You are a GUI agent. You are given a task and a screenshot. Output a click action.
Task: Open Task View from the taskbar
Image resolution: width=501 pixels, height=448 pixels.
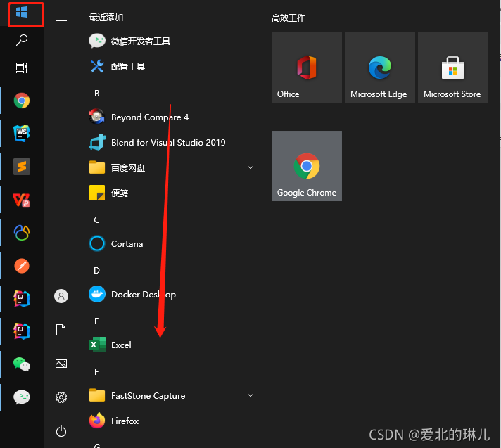(x=22, y=68)
